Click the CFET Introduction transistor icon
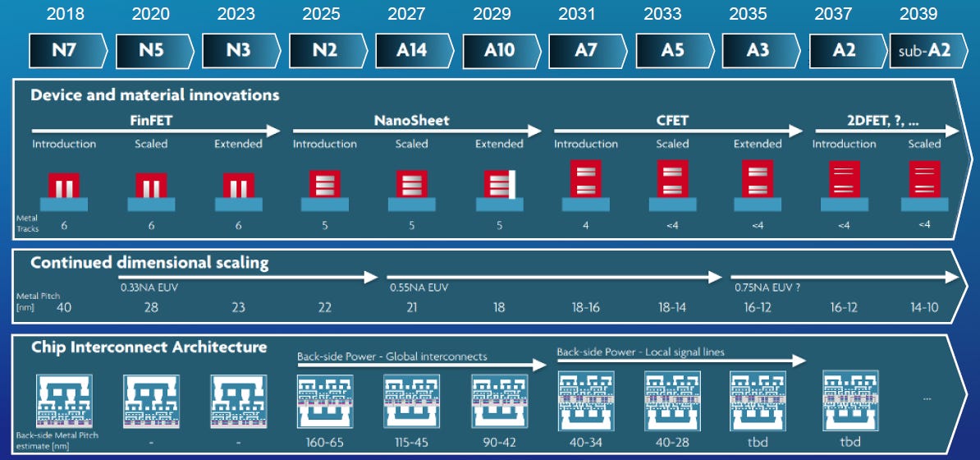Viewport: 980px width, 460px height. [x=586, y=186]
